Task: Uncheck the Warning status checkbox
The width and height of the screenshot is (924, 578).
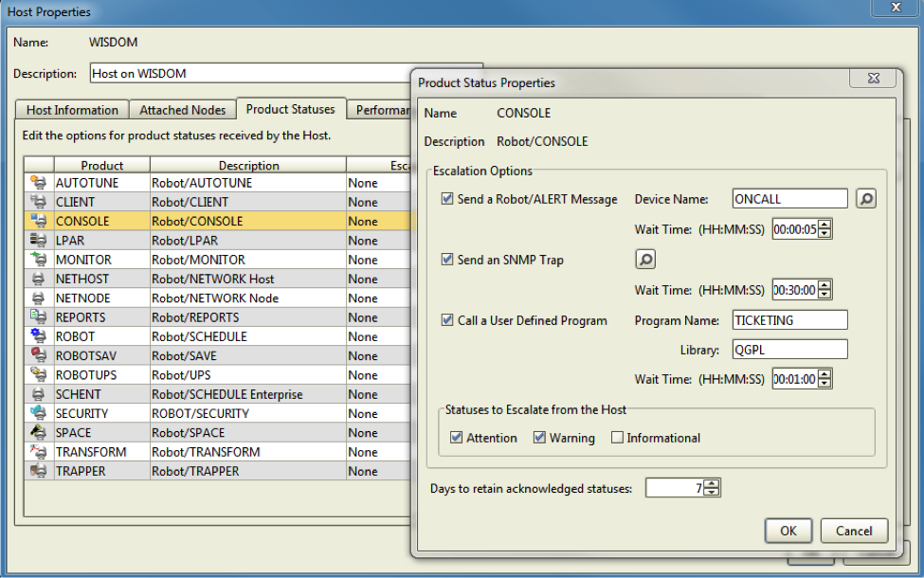Action: coord(539,437)
